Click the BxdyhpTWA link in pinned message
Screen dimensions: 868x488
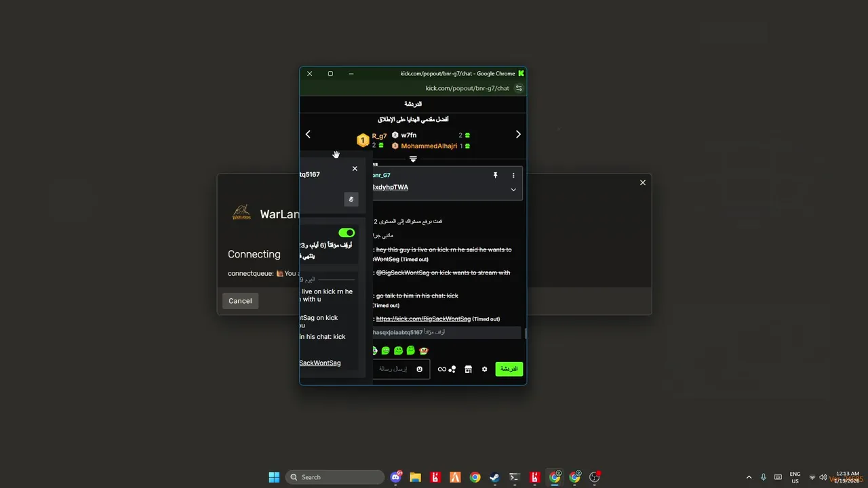[390, 187]
